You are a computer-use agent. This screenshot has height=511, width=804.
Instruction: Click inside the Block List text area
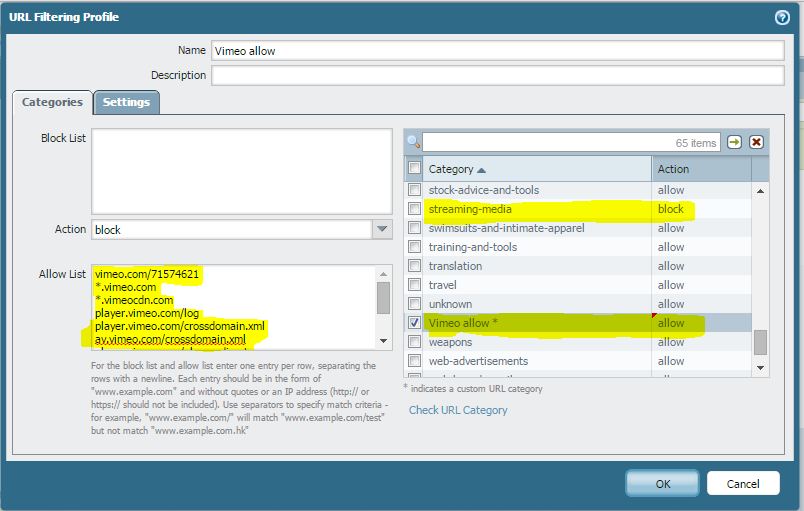point(242,171)
